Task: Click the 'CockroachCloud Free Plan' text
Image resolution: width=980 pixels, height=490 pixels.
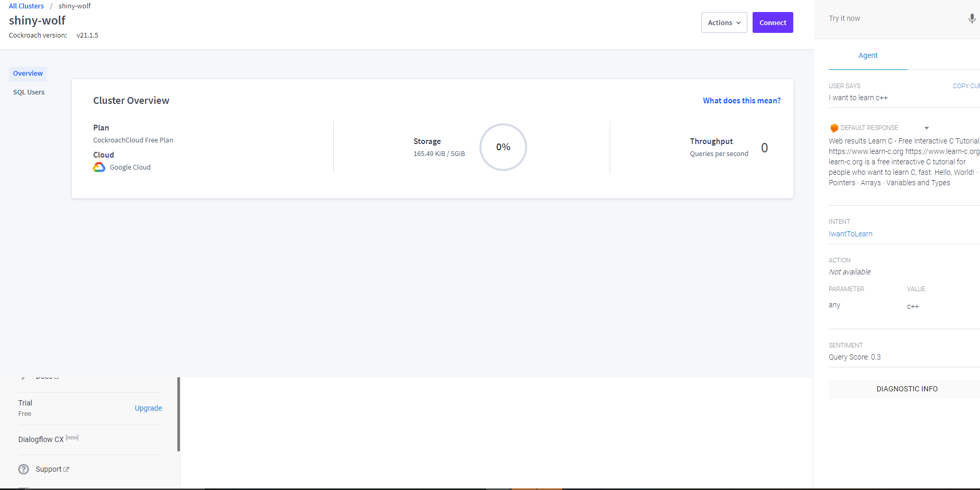Action: pos(133,140)
